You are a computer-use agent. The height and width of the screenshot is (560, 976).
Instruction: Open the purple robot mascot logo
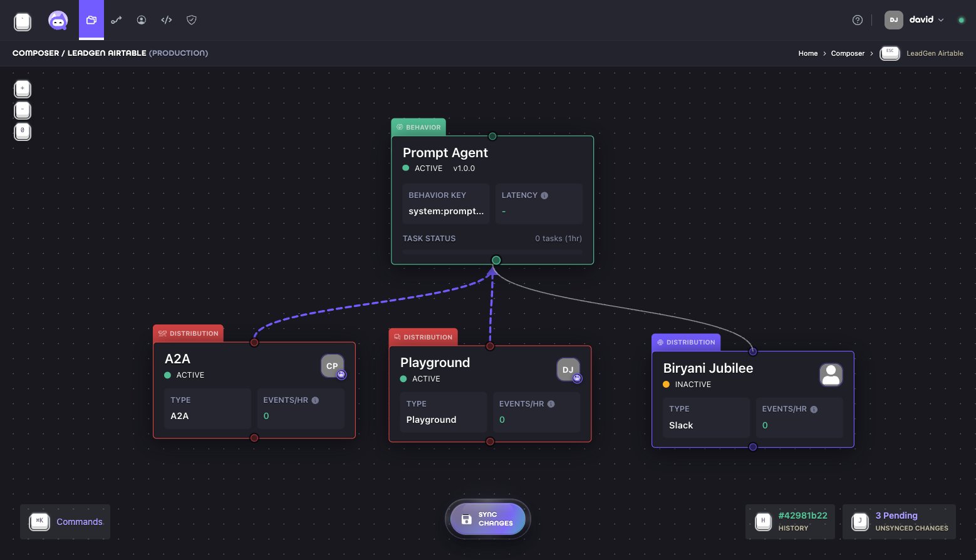click(58, 21)
